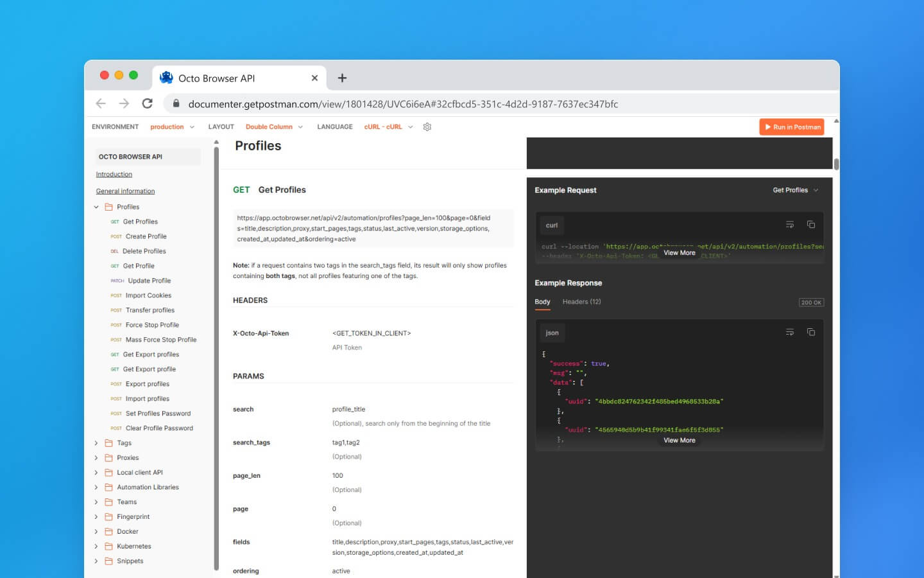Expand the Local client API chevron
The width and height of the screenshot is (924, 578).
(x=96, y=473)
